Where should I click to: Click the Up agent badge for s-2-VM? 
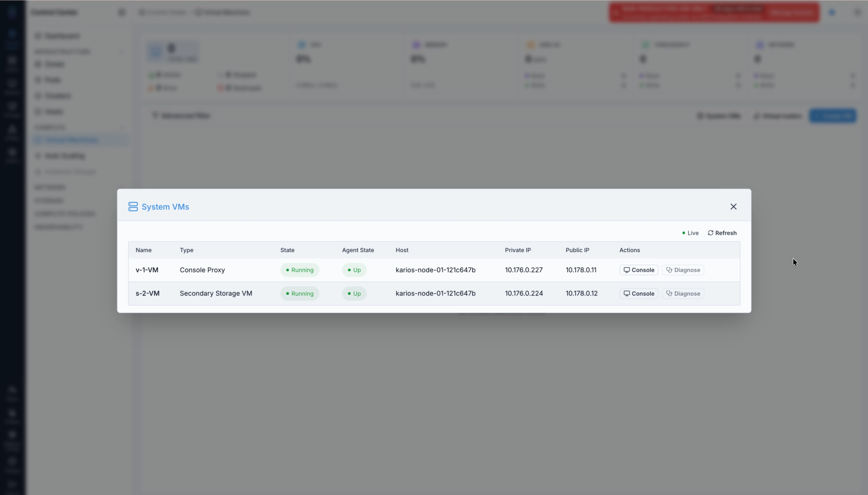tap(354, 293)
